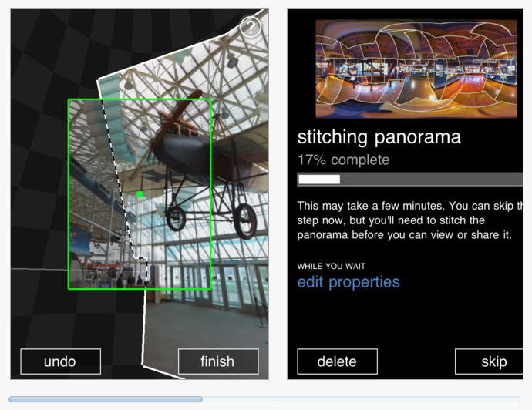Click the "stitching panorama" heading
This screenshot has height=410, width=532.
[x=379, y=137]
